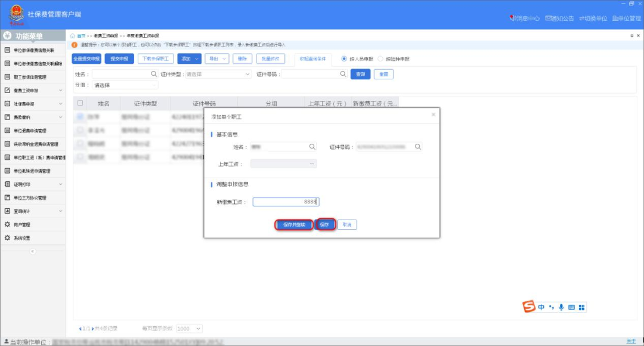Open 消息中心 from the top header

pyautogui.click(x=525, y=18)
